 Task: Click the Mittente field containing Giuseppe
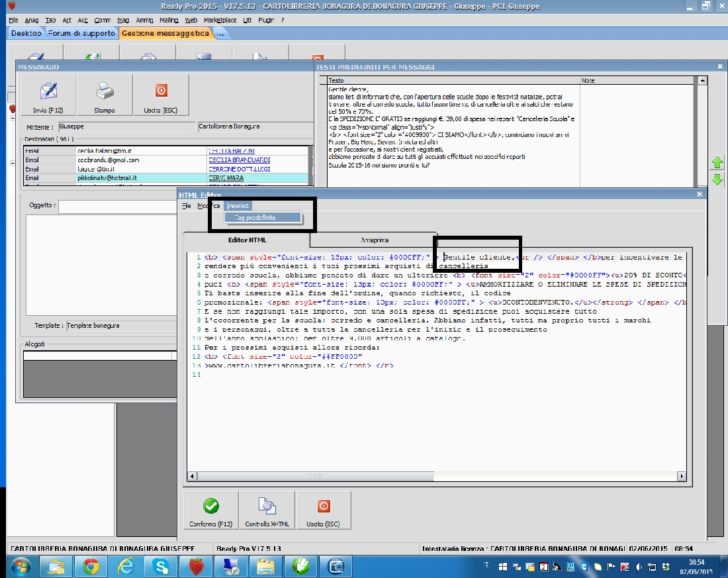point(127,126)
